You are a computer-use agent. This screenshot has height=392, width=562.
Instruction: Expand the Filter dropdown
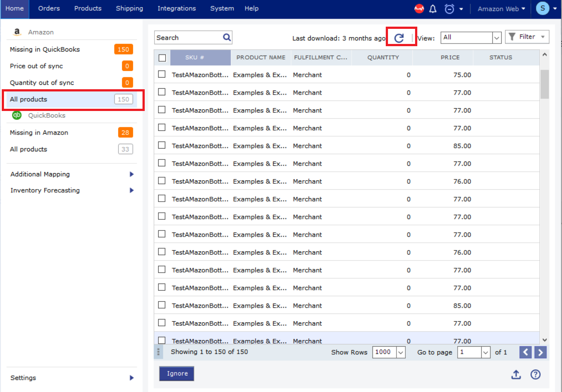point(527,37)
